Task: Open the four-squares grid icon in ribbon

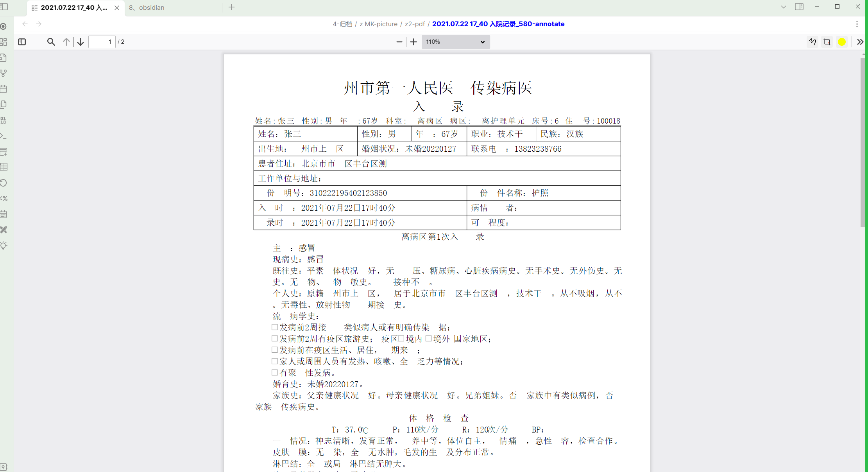Action: (x=4, y=42)
